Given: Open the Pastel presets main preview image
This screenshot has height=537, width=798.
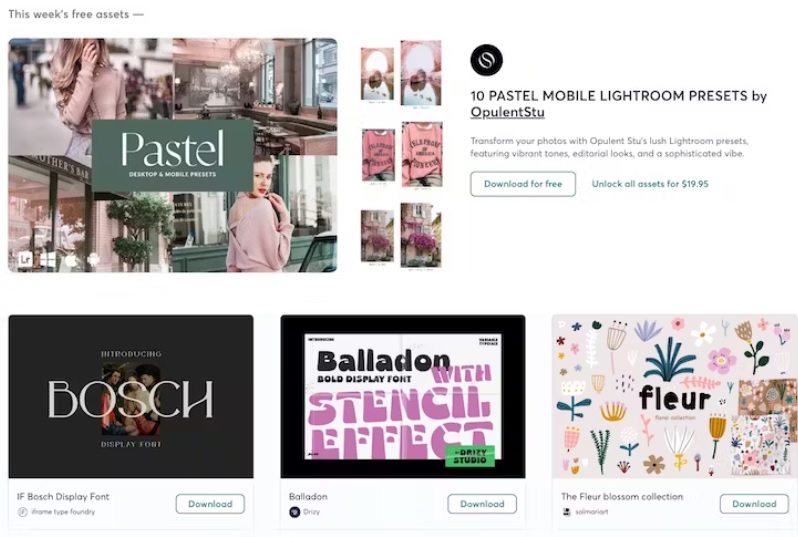Looking at the screenshot, I should pyautogui.click(x=173, y=155).
